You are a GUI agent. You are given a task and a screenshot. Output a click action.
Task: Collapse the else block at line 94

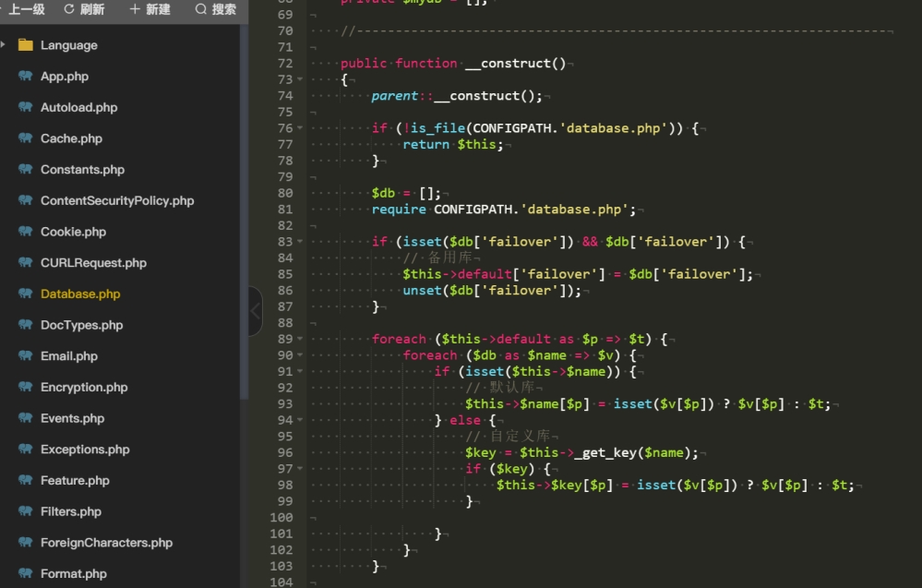[300, 420]
